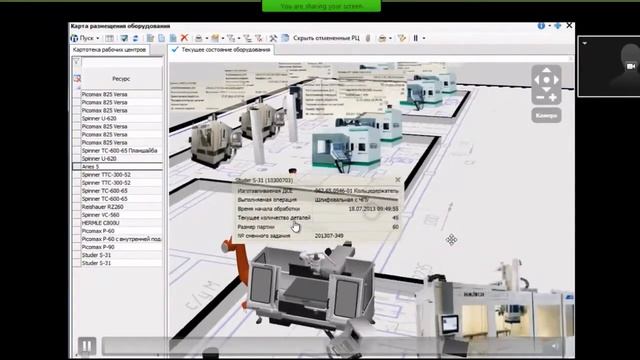Click the blue pin icon top right
Image resolution: width=640 pixels, height=360 pixels.
(558, 26)
